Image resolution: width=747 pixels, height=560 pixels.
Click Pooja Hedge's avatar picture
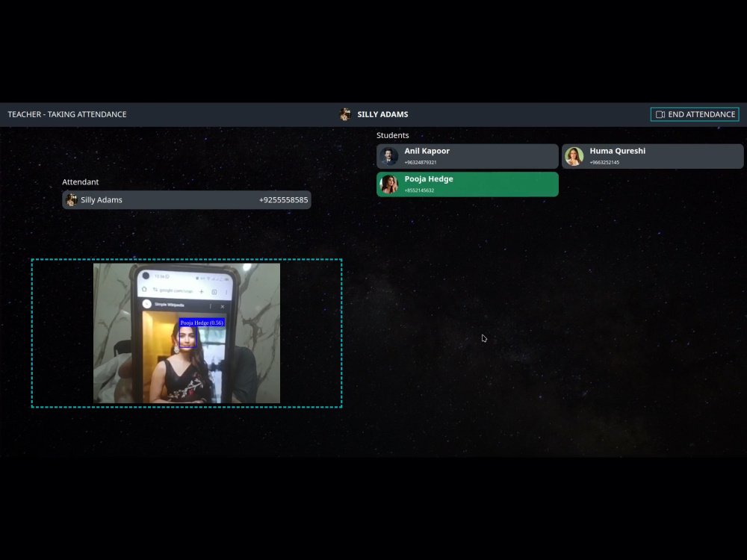[x=388, y=184]
